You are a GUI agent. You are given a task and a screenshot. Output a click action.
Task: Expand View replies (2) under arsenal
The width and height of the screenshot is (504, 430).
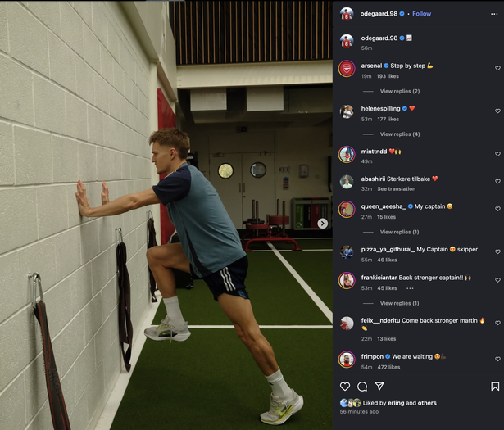(x=400, y=91)
